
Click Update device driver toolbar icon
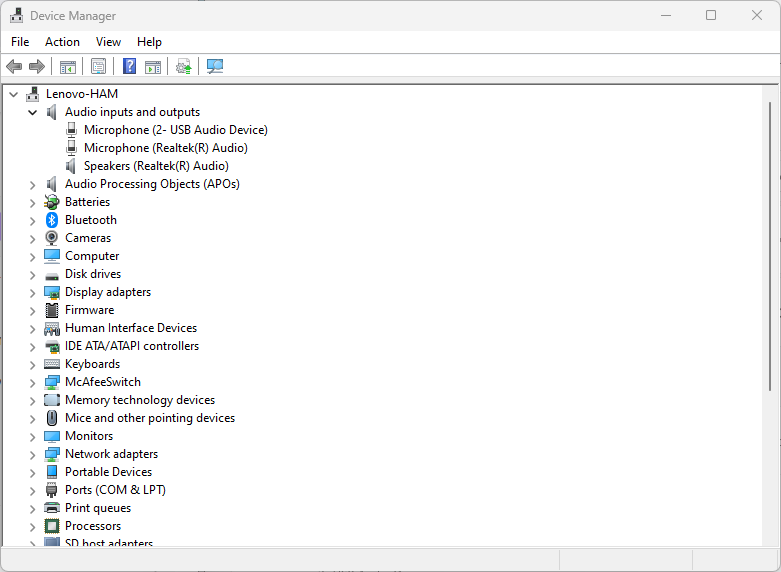[183, 67]
